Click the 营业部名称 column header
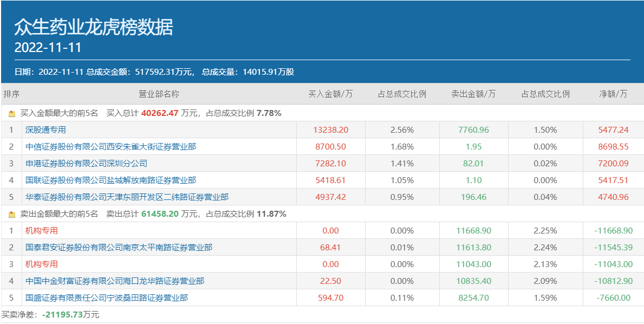 (159, 94)
